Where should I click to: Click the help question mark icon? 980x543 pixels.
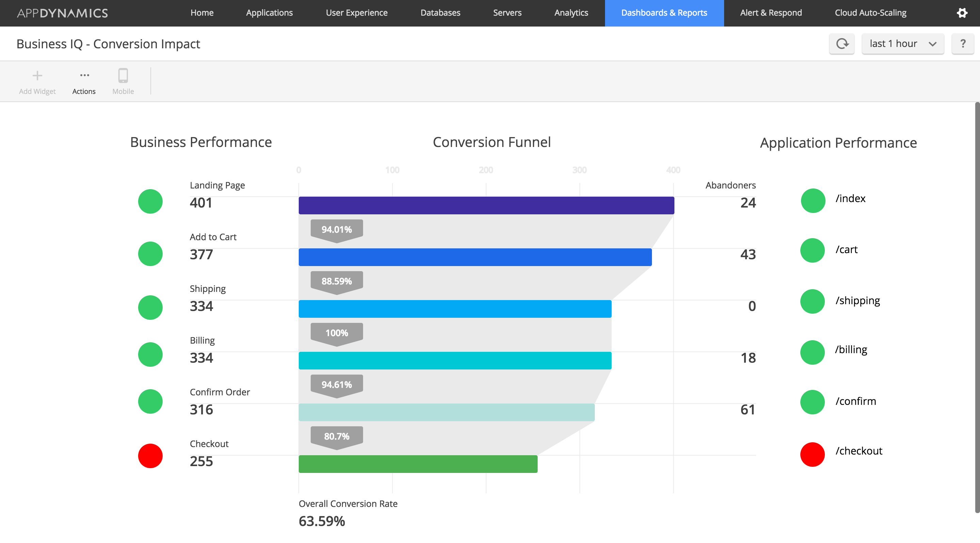[961, 44]
